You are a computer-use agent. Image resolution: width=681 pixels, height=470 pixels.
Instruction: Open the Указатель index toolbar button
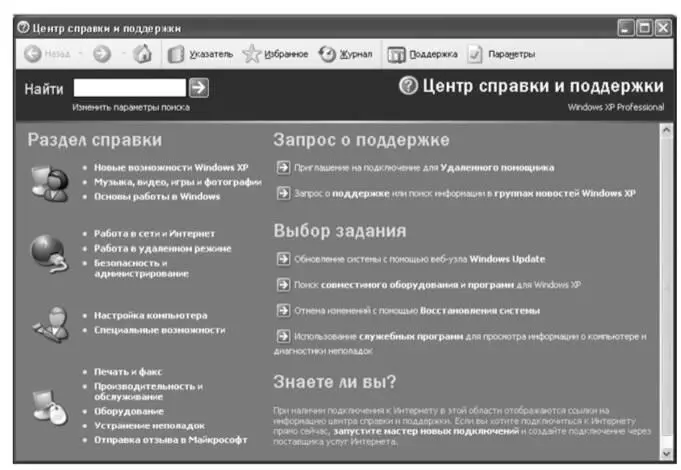(x=200, y=54)
